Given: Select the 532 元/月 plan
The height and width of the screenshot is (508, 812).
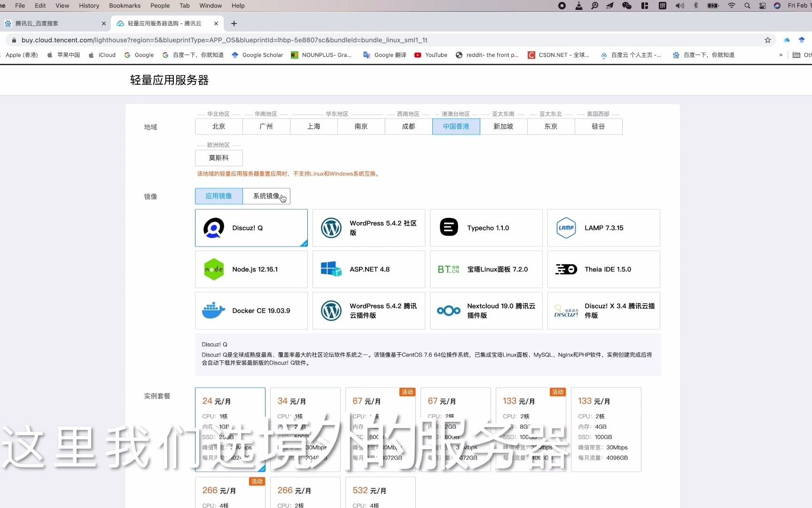Looking at the screenshot, I should pyautogui.click(x=380, y=492).
